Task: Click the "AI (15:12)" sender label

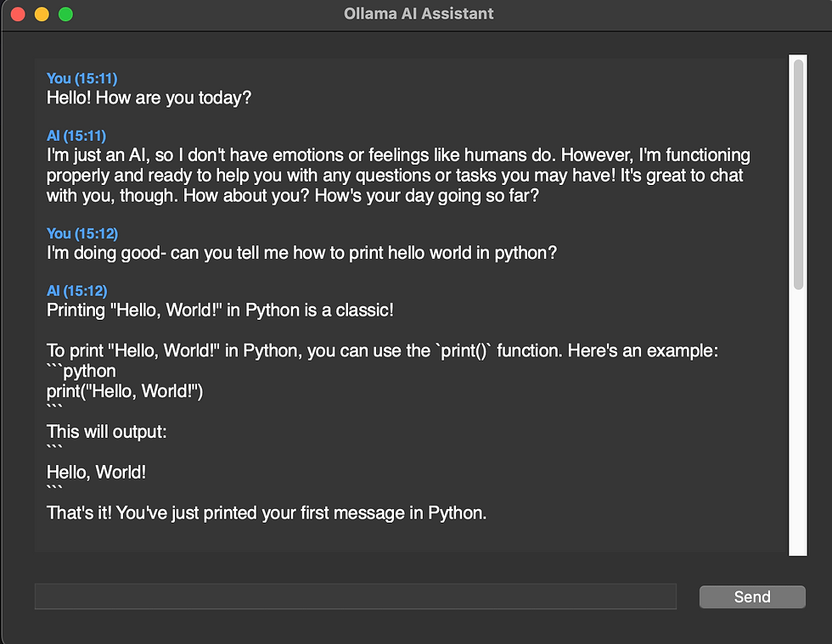Action: tap(77, 291)
